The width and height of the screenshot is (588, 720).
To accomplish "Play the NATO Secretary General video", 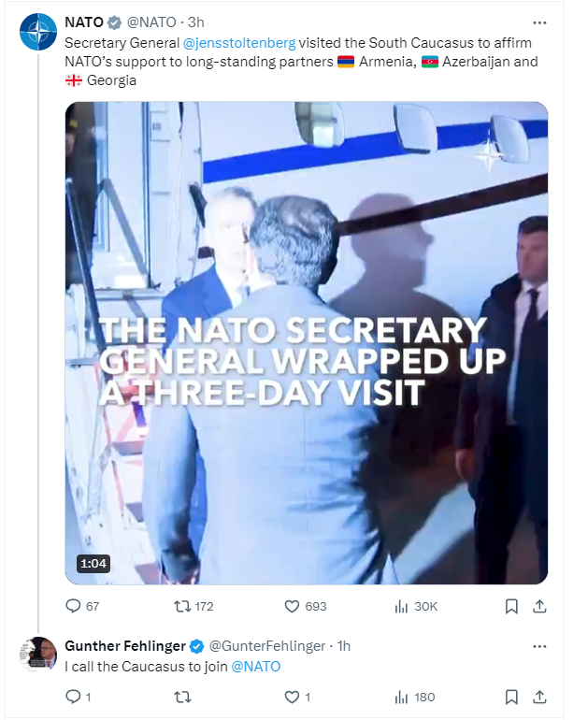I will coord(307,343).
